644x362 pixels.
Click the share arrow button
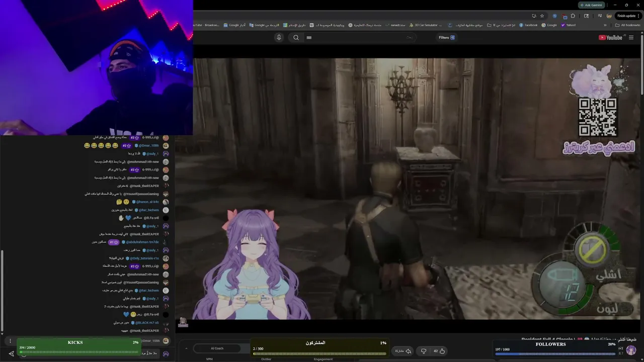coord(403,351)
